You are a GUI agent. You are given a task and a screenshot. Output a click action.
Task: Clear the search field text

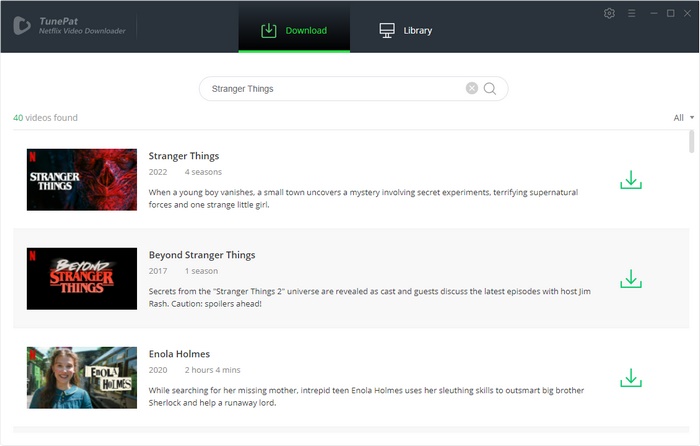[x=472, y=88]
